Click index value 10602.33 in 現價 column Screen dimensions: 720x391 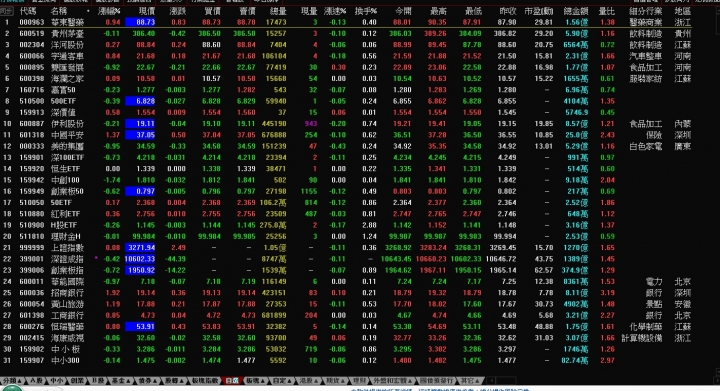(140, 259)
